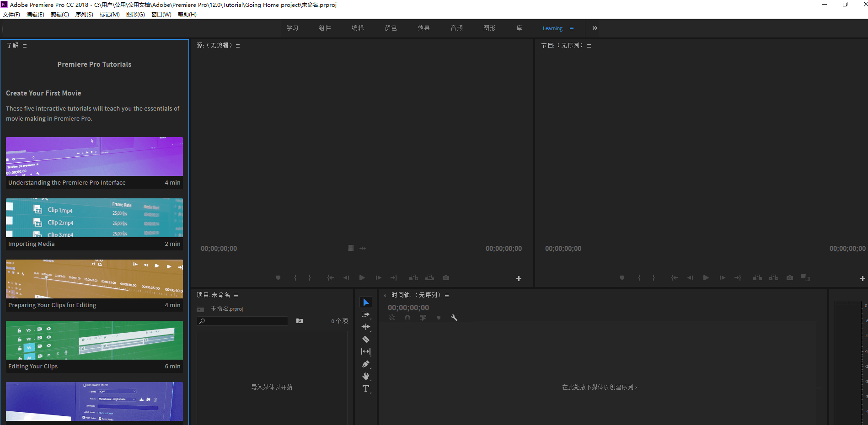Select the Pen tool
The width and height of the screenshot is (868, 425).
(366, 364)
